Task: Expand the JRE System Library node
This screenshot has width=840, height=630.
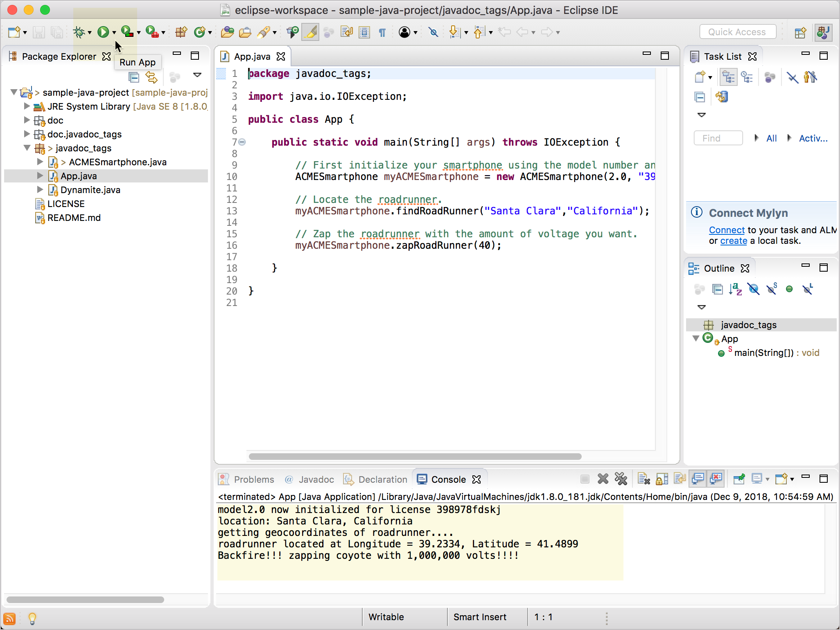Action: coord(27,106)
